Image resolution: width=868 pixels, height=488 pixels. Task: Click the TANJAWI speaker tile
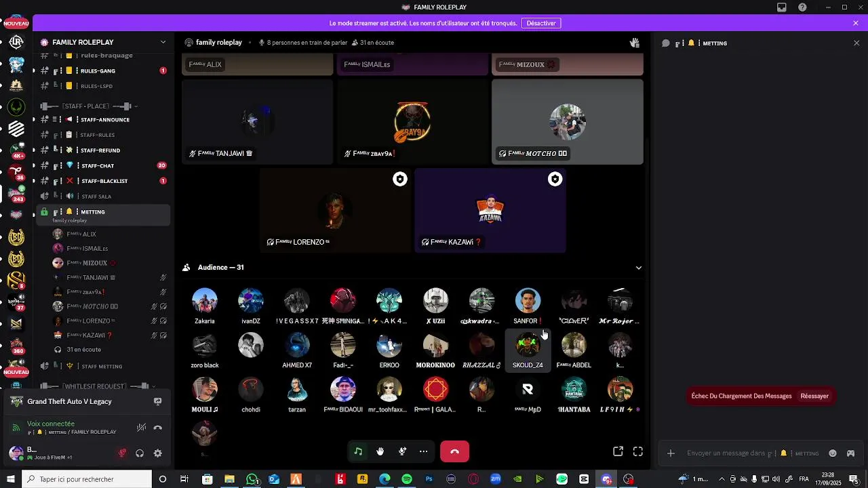click(258, 122)
